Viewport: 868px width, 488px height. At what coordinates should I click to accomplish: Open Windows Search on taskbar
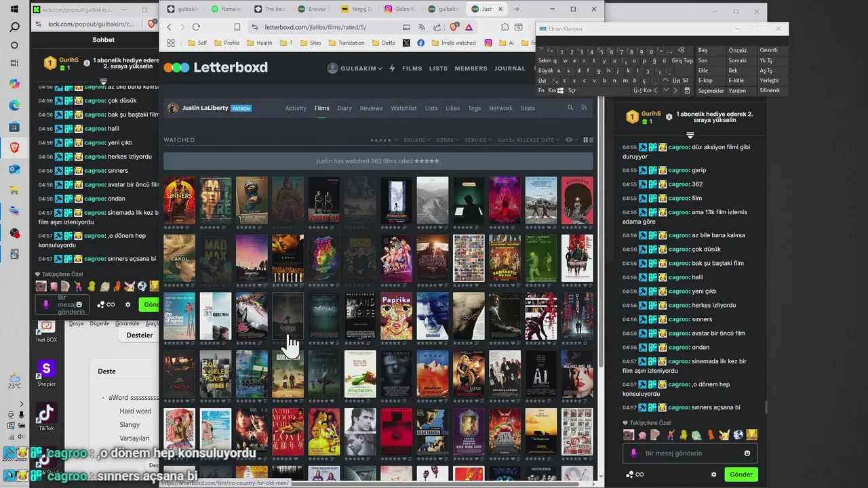14,27
